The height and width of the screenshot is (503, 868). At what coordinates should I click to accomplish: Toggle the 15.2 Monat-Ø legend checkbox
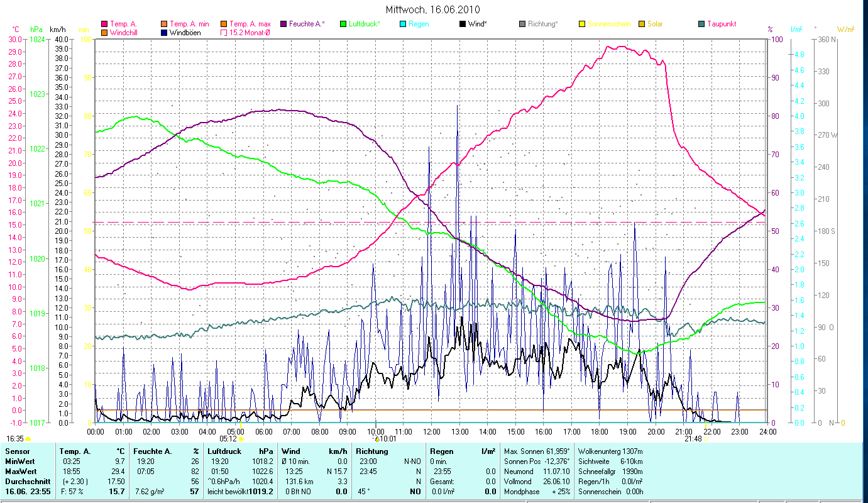pos(224,32)
